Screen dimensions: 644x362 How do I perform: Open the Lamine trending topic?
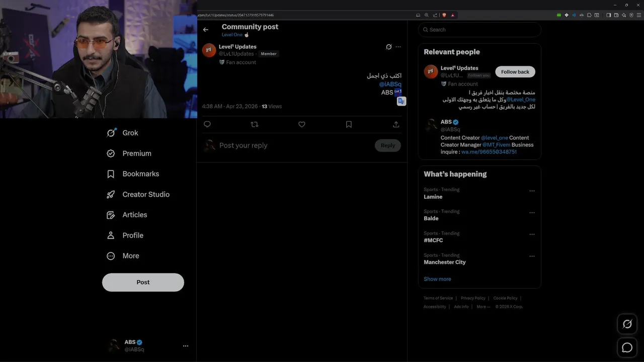[x=433, y=197]
